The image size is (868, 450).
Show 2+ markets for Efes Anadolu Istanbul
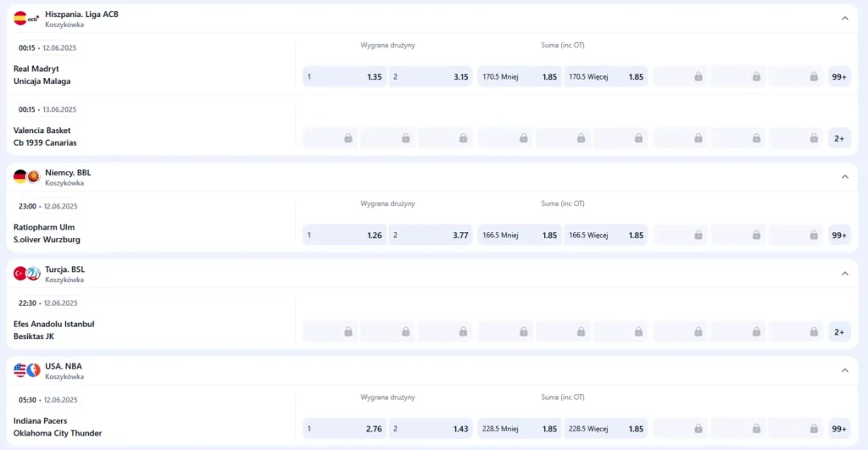839,332
